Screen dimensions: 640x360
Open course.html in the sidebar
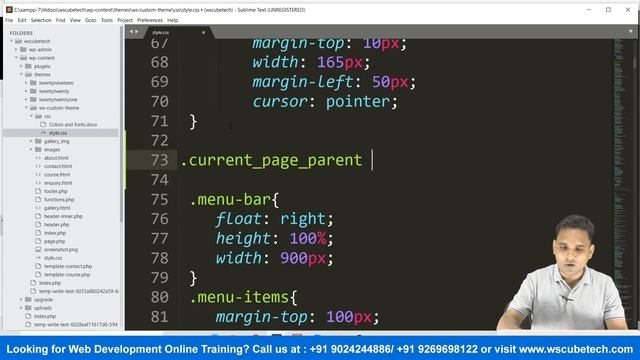click(x=57, y=175)
